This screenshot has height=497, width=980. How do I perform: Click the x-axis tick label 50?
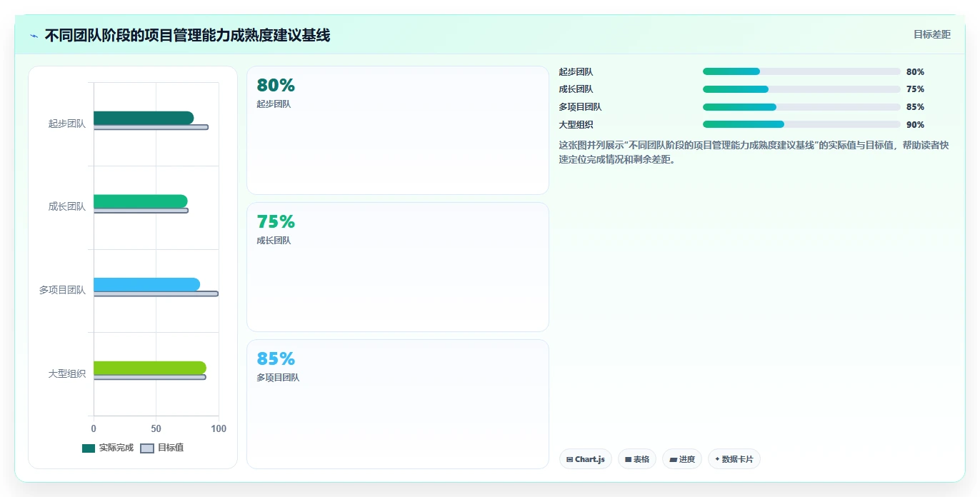[x=156, y=429]
